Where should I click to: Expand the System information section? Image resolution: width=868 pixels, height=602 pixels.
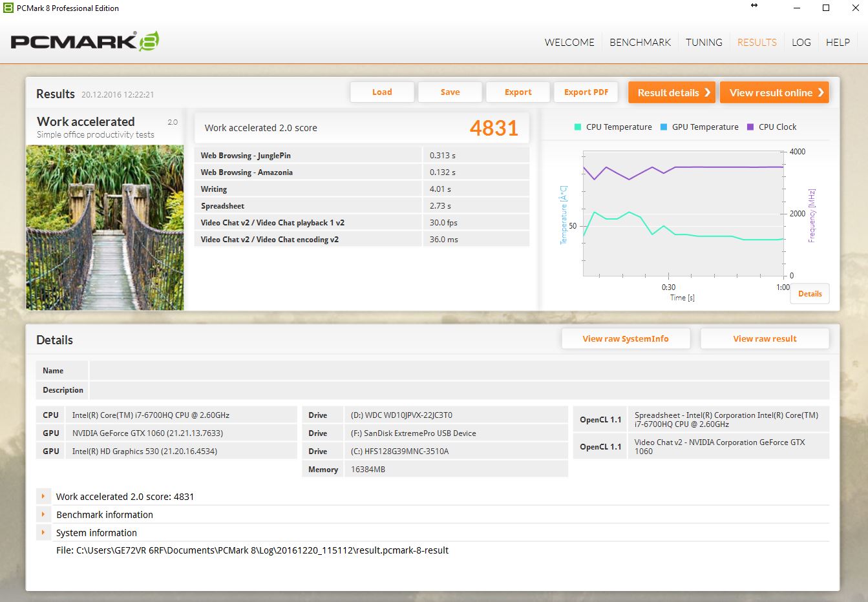(x=43, y=533)
